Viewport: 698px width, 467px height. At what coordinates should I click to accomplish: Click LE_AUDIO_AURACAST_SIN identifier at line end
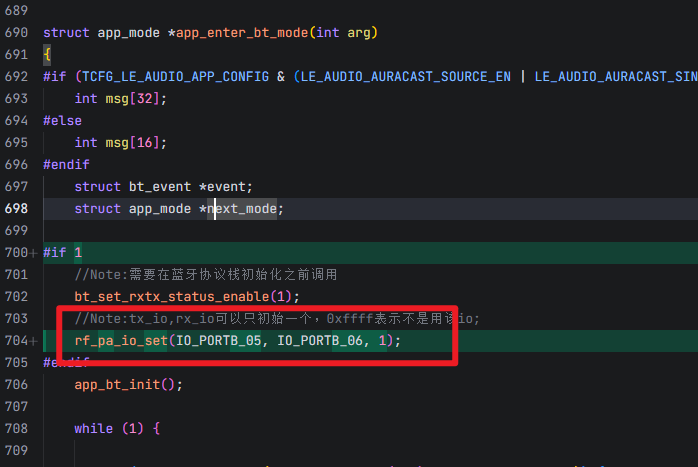[616, 77]
